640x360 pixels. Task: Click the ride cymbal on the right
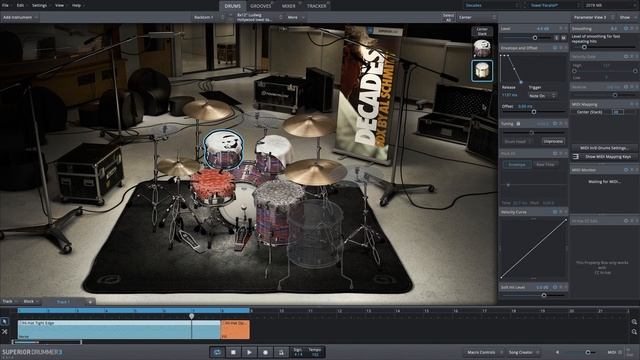[315, 171]
